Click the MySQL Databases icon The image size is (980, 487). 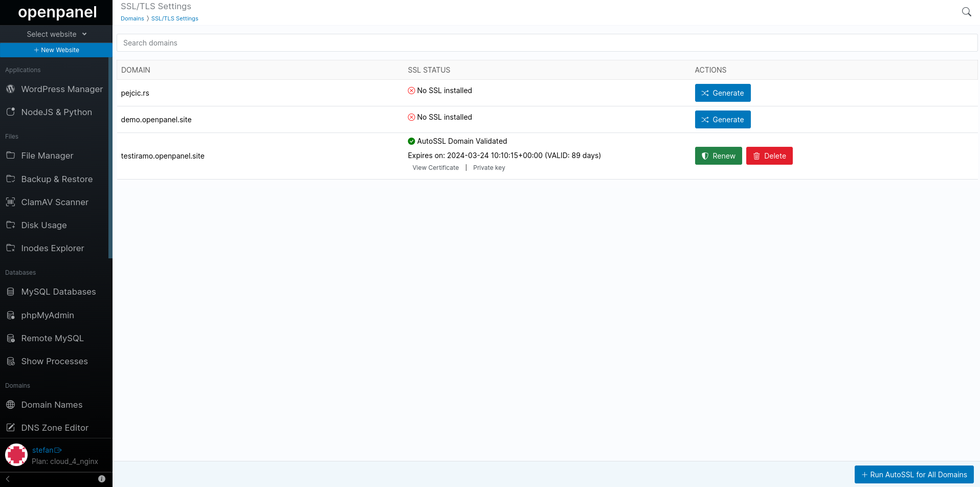10,292
